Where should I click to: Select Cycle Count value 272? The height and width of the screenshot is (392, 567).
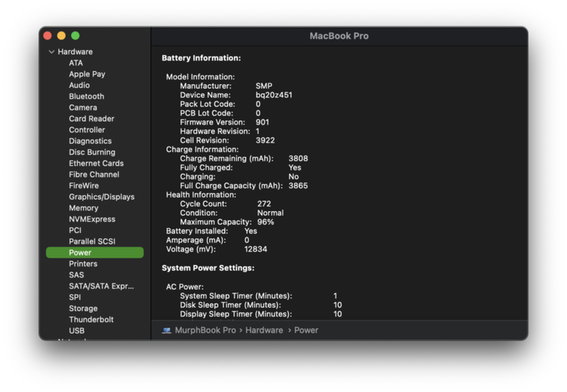pyautogui.click(x=264, y=204)
